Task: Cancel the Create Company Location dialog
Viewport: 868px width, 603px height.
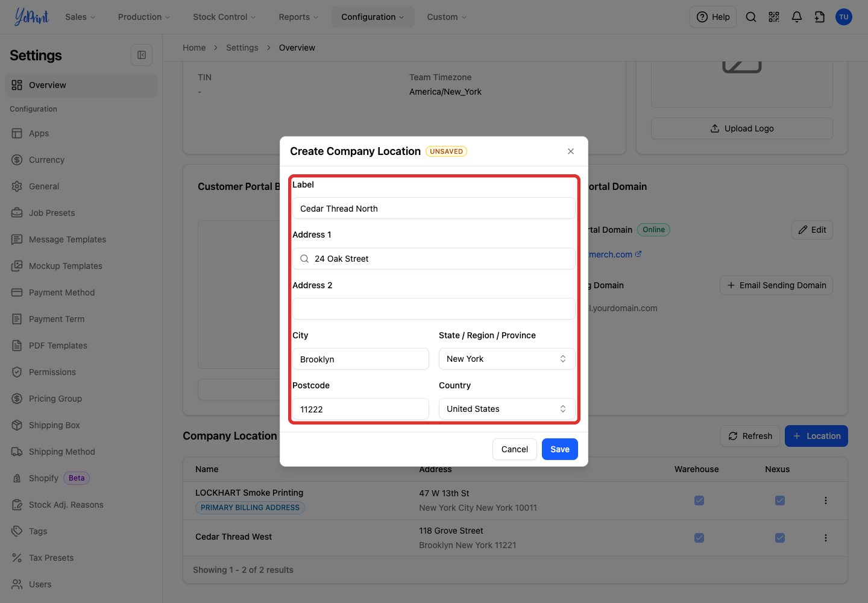Action: pyautogui.click(x=515, y=449)
